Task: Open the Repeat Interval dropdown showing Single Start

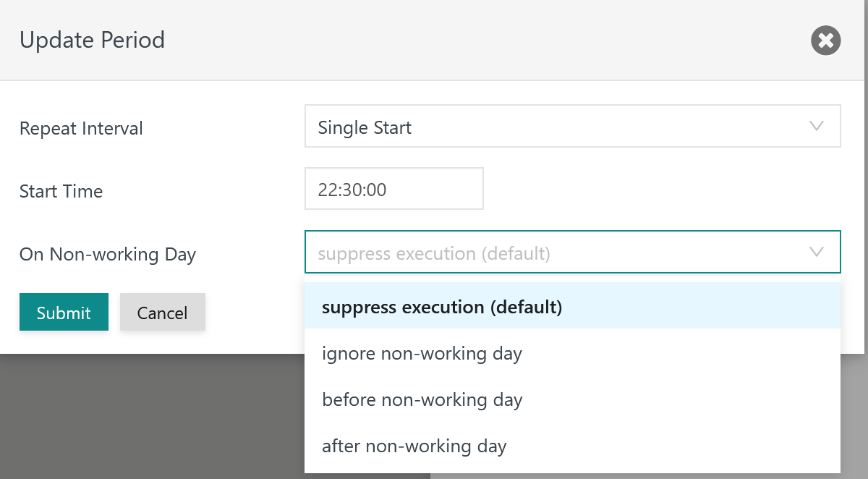Action: [x=573, y=126]
